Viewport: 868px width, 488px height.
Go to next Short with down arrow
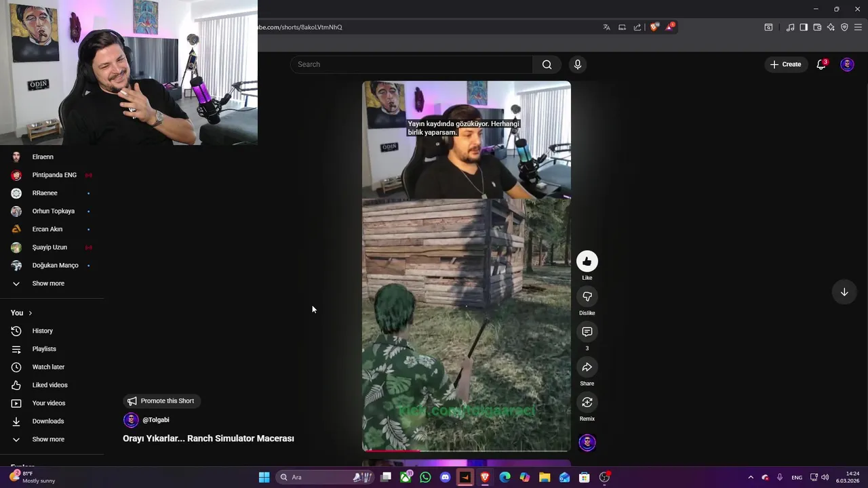point(844,292)
